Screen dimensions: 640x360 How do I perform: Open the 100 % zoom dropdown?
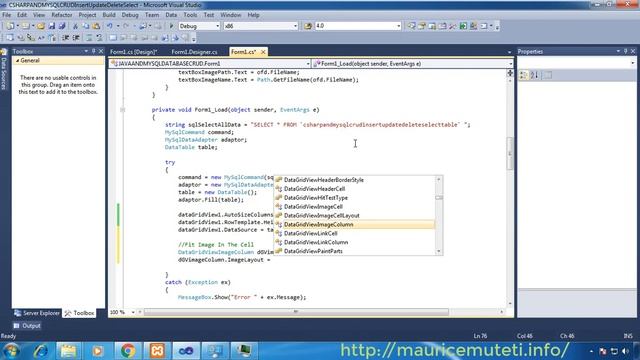click(x=133, y=312)
